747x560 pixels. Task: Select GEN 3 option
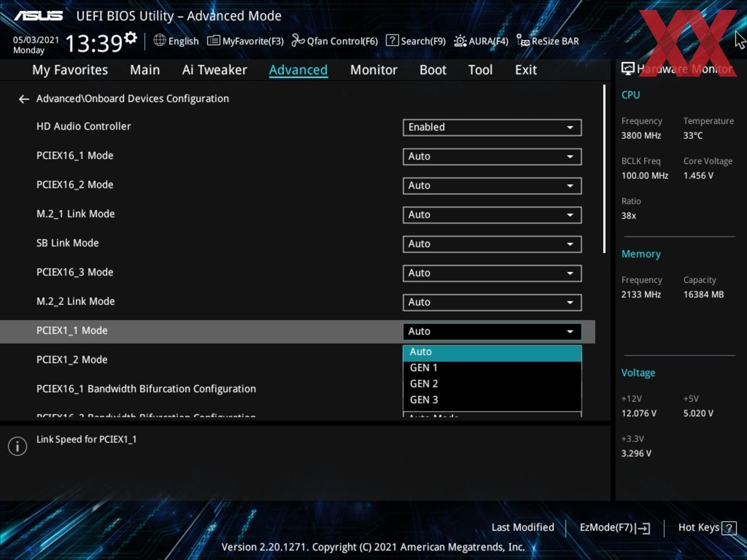492,400
